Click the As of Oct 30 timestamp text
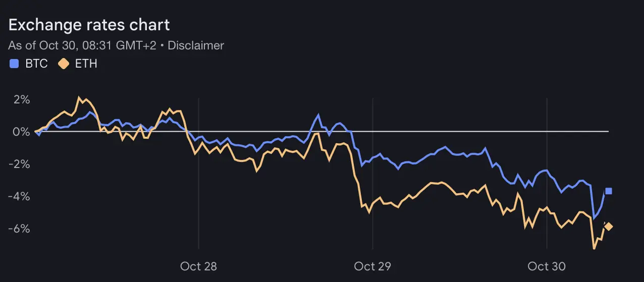 click(x=82, y=45)
